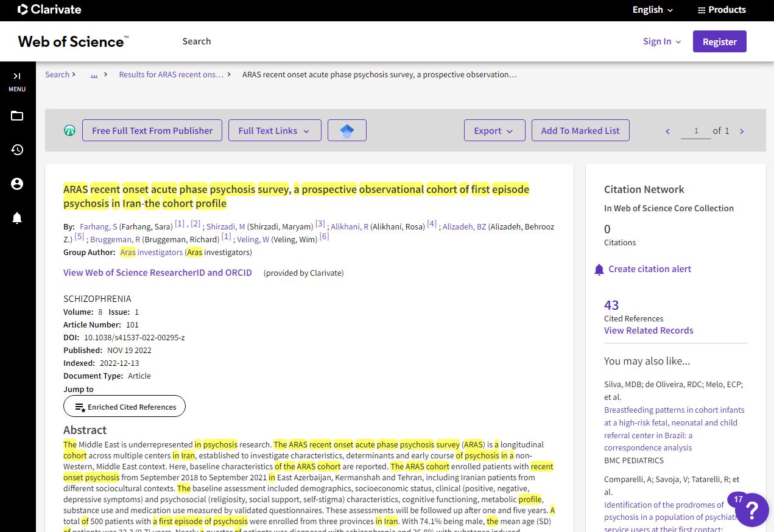Expand the left sidebar menu
Viewport: 774px width, 532px height.
click(17, 81)
